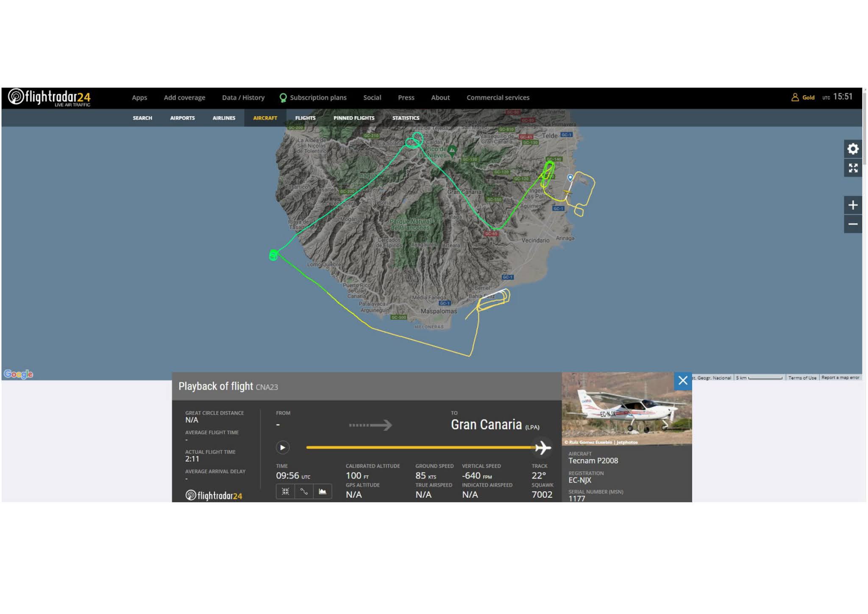Click the 100 FT calibrated altitude value

tap(357, 476)
